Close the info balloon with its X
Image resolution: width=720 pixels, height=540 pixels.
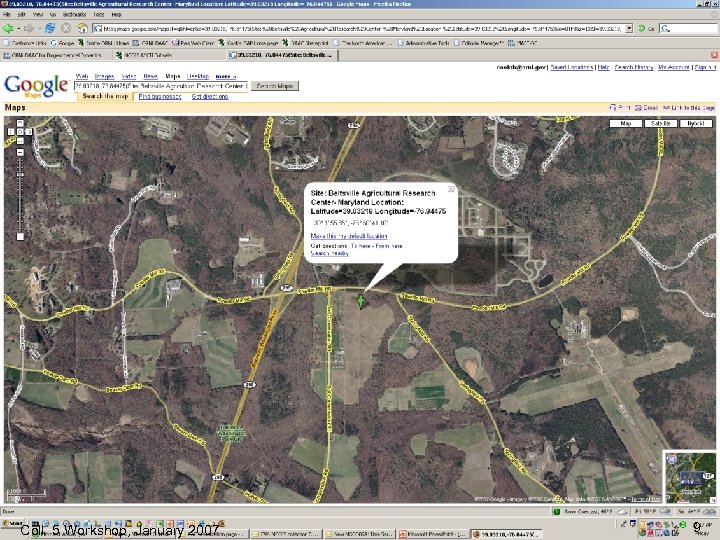tap(451, 189)
